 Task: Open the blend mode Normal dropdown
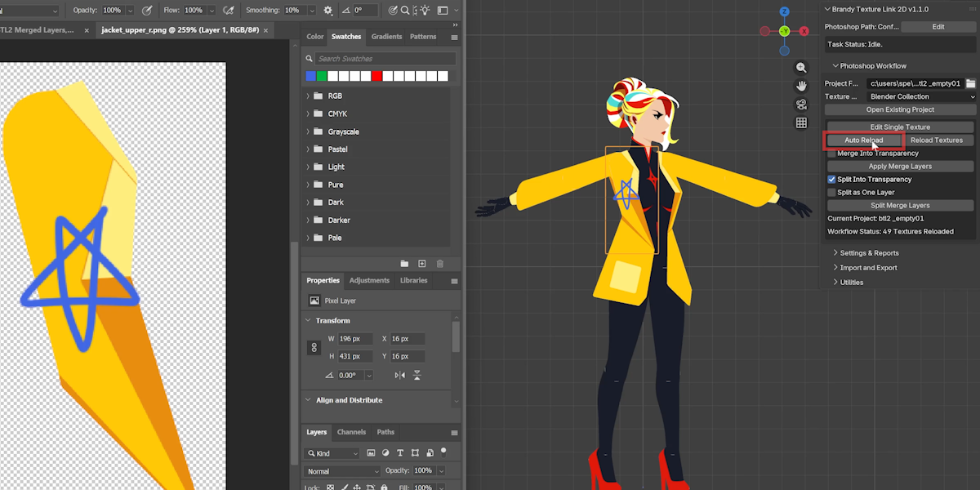click(342, 471)
